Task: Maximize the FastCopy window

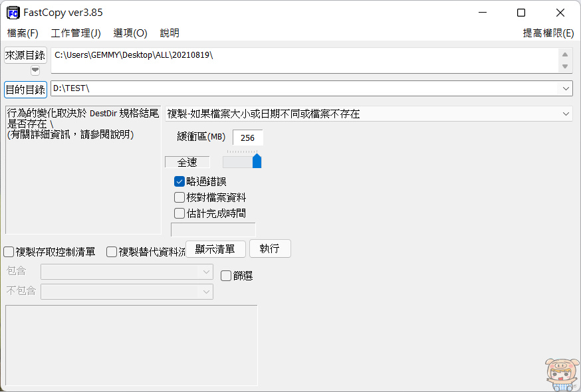Action: pos(521,13)
